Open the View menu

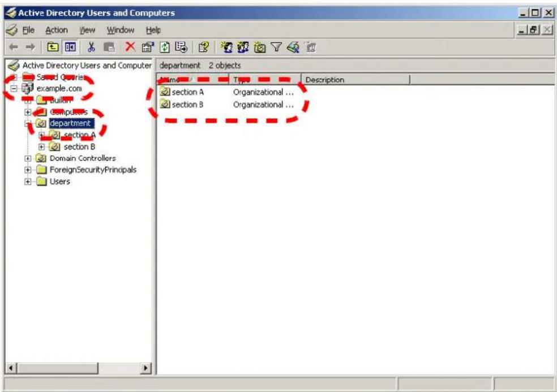[87, 30]
